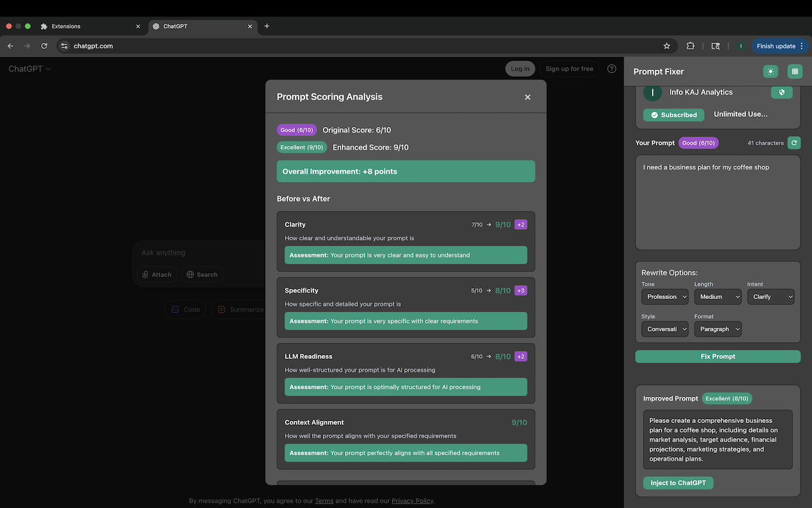Close the Prompt Scoring Analysis dialog
812x508 pixels.
coord(527,97)
